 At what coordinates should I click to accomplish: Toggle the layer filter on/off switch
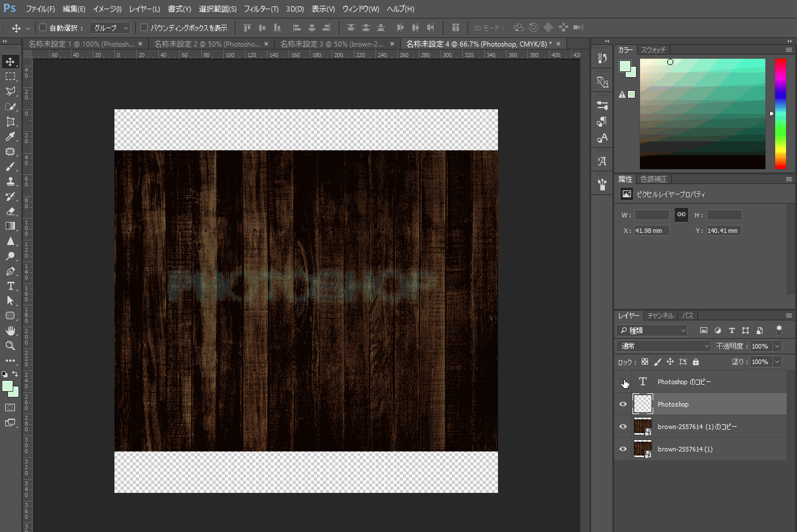tap(779, 330)
